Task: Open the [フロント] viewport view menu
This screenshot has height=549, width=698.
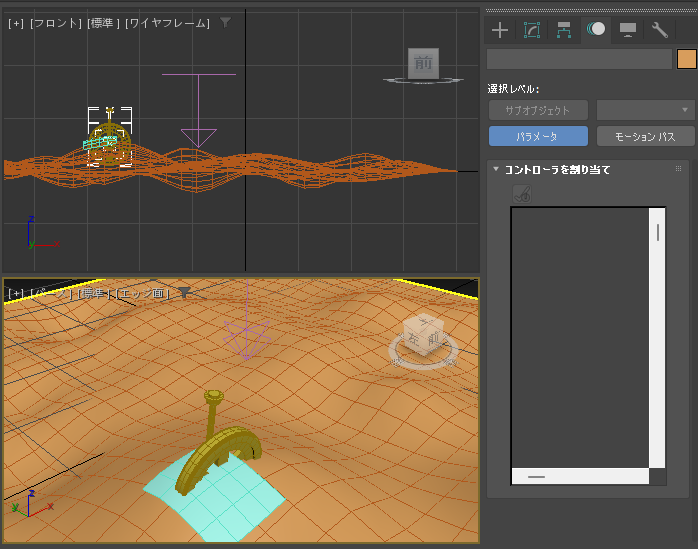Action: pyautogui.click(x=56, y=23)
